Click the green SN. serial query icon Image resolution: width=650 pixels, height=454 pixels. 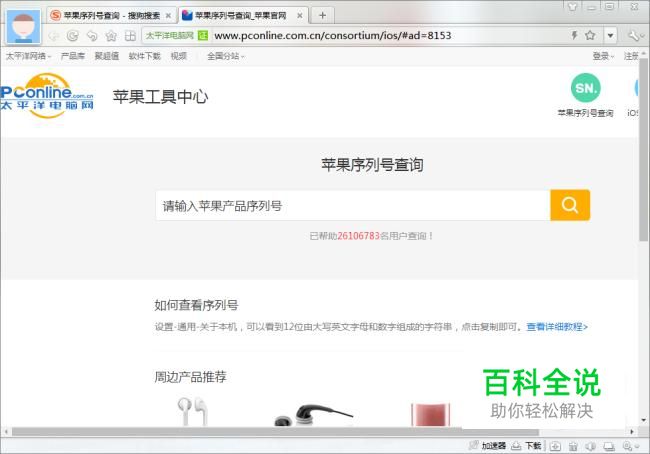tap(585, 88)
